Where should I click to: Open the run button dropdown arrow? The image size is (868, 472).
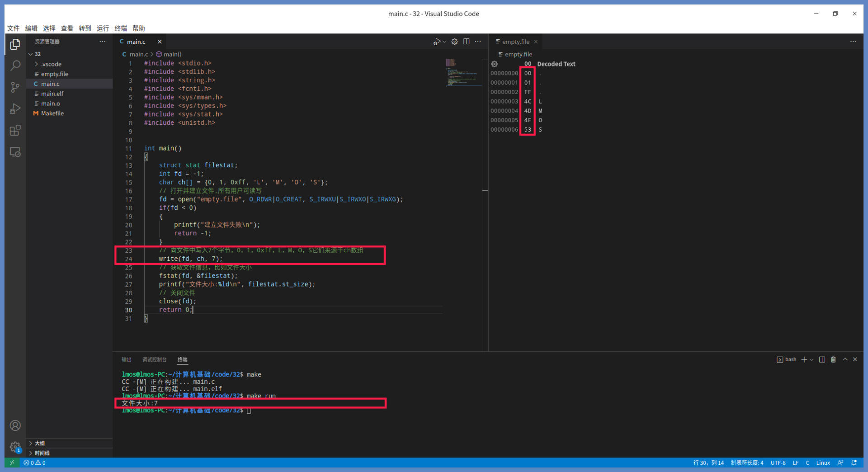(444, 42)
